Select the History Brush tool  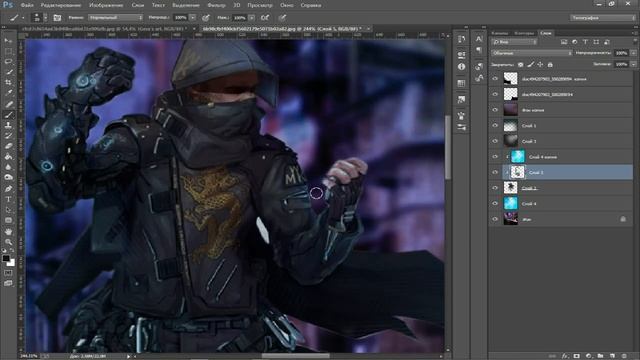(8, 136)
